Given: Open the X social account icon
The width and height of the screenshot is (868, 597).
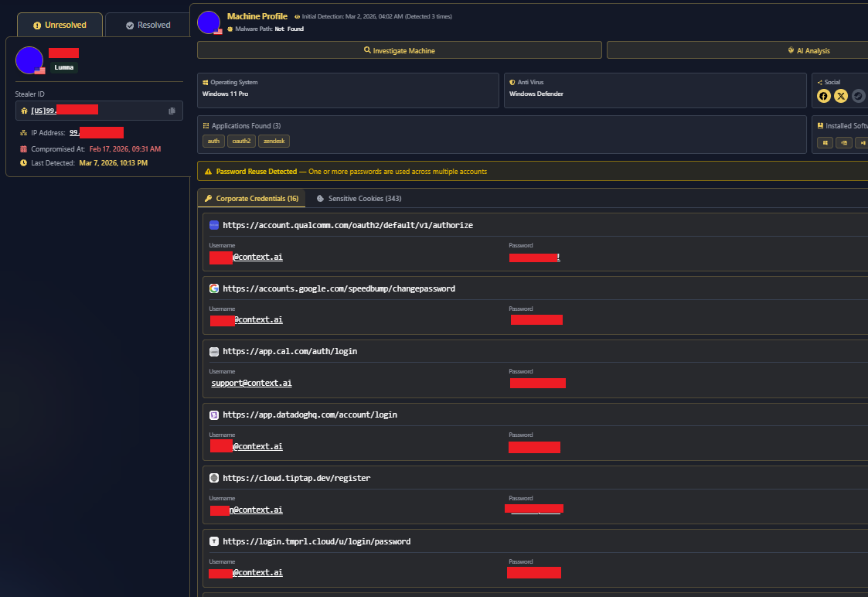Looking at the screenshot, I should [841, 96].
